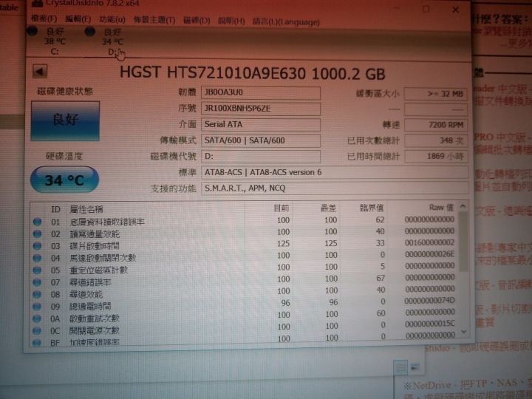The width and height of the screenshot is (532, 399).
Task: Select the 開關電源次數 row
Action: pyautogui.click(x=244, y=328)
